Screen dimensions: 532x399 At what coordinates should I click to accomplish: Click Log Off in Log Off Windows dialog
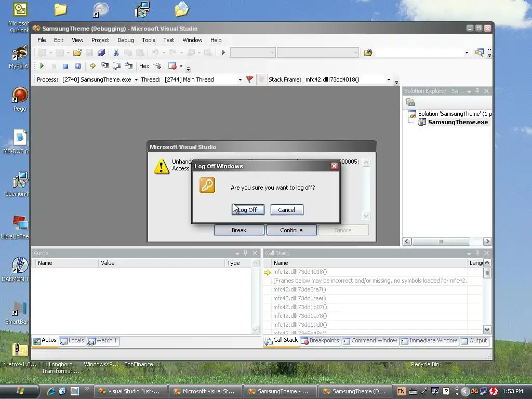pos(248,210)
